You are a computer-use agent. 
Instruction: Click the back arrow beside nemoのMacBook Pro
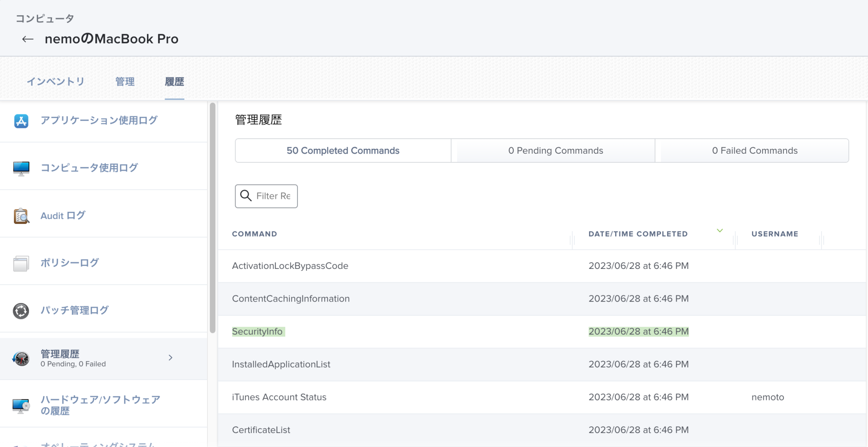pos(27,39)
